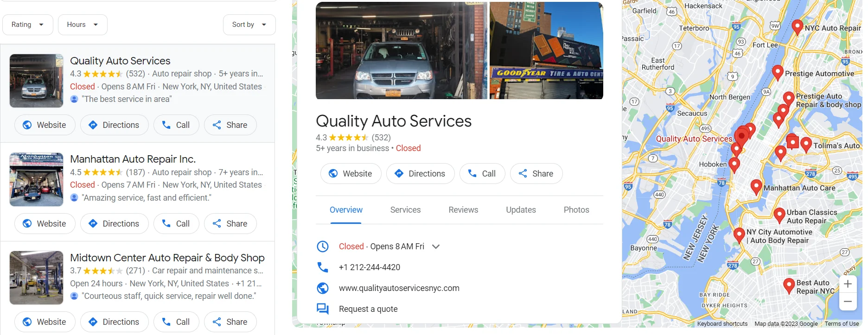The width and height of the screenshot is (868, 335).
Task: Click the phone icon beside +1 212-244-4420
Action: click(x=323, y=267)
